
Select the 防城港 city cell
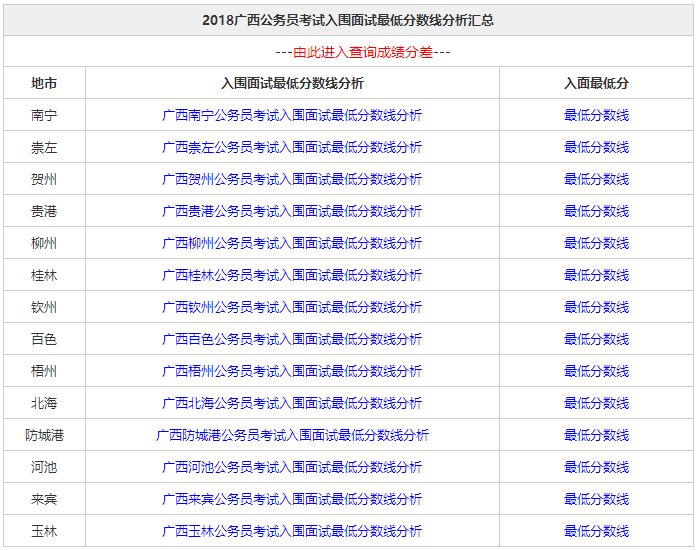(45, 435)
